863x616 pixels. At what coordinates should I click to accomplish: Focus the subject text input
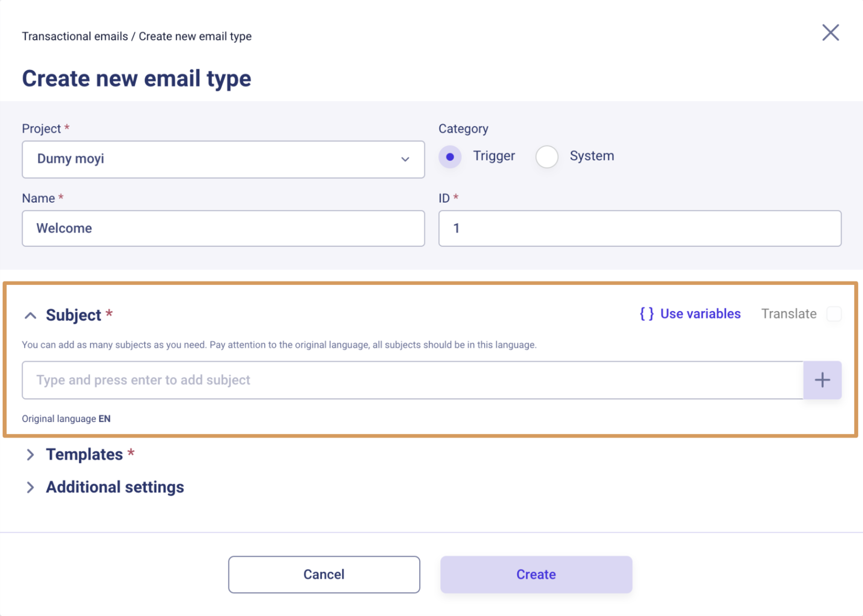[x=412, y=380]
